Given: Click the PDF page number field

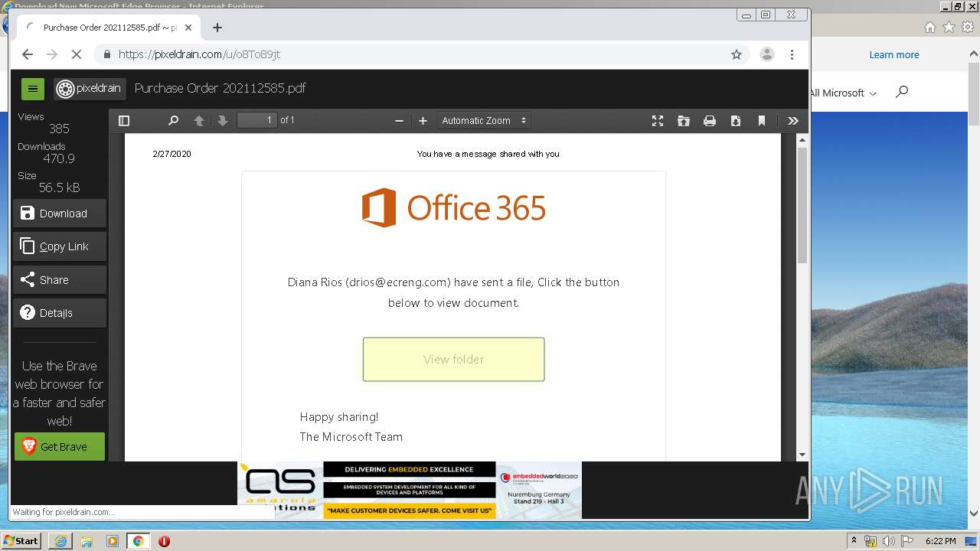Looking at the screenshot, I should pyautogui.click(x=257, y=120).
